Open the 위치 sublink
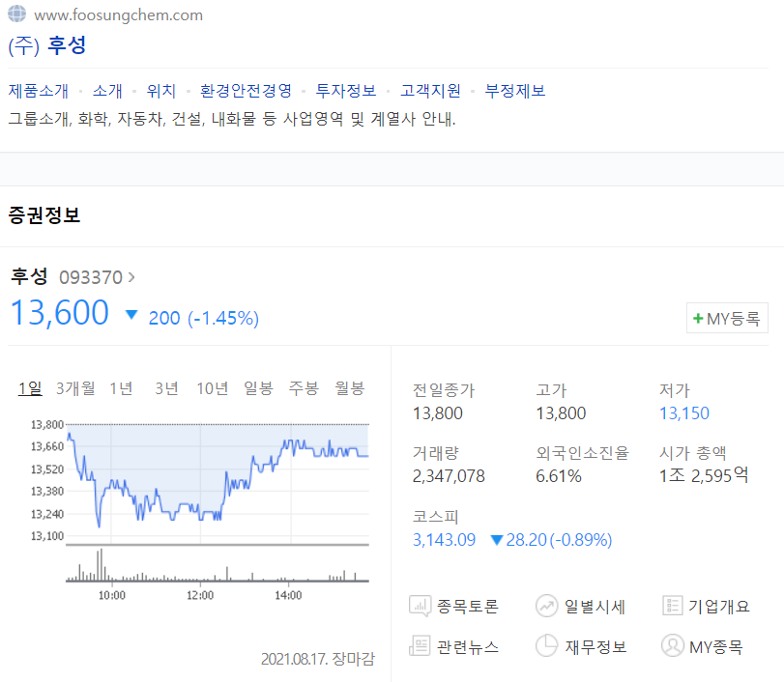 [x=161, y=91]
